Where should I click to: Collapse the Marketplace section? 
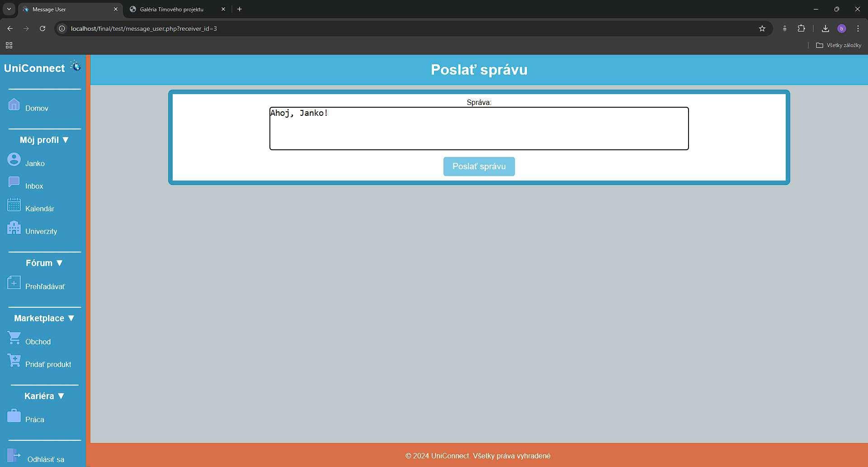tap(44, 318)
